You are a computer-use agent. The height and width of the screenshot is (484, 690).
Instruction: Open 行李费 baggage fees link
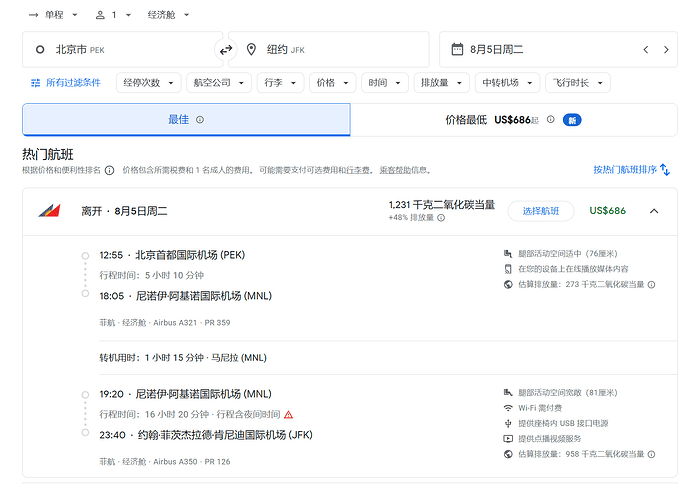[358, 170]
